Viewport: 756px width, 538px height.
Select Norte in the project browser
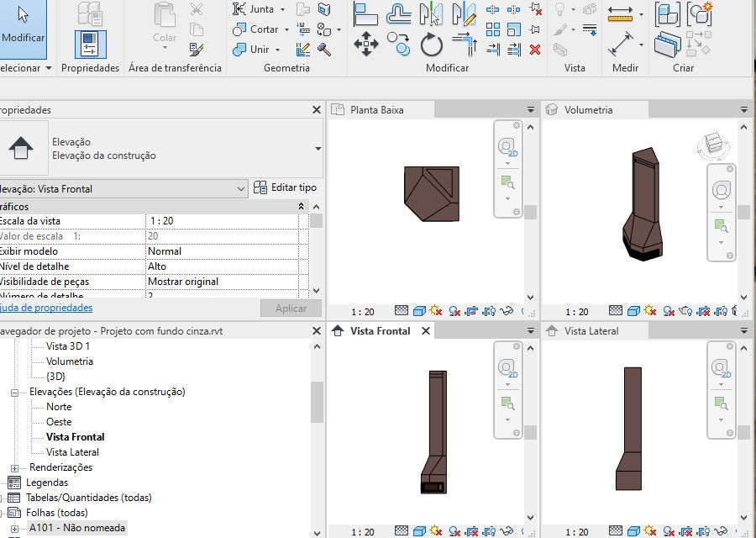(59, 407)
